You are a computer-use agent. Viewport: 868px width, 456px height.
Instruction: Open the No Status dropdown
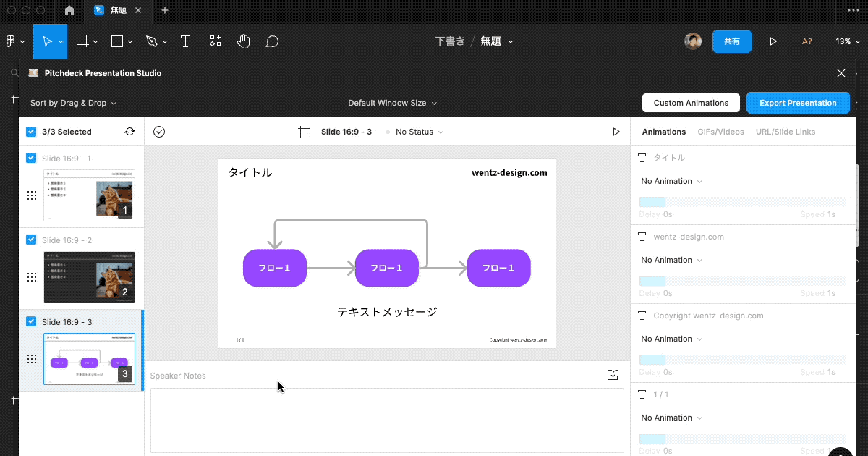419,132
